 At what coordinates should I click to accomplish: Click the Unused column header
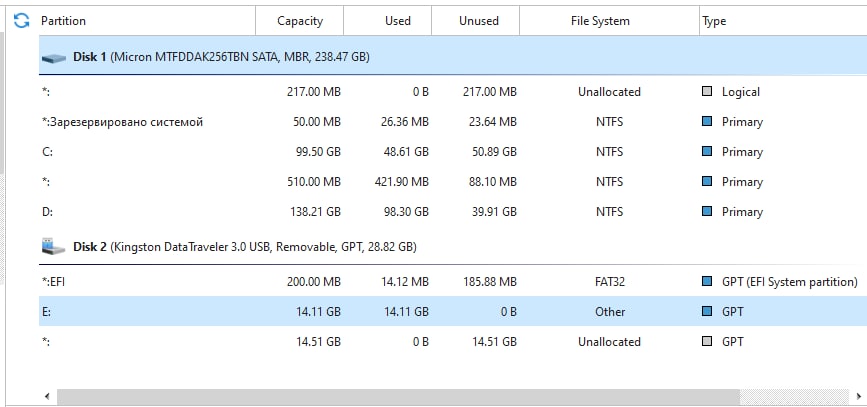pos(476,21)
